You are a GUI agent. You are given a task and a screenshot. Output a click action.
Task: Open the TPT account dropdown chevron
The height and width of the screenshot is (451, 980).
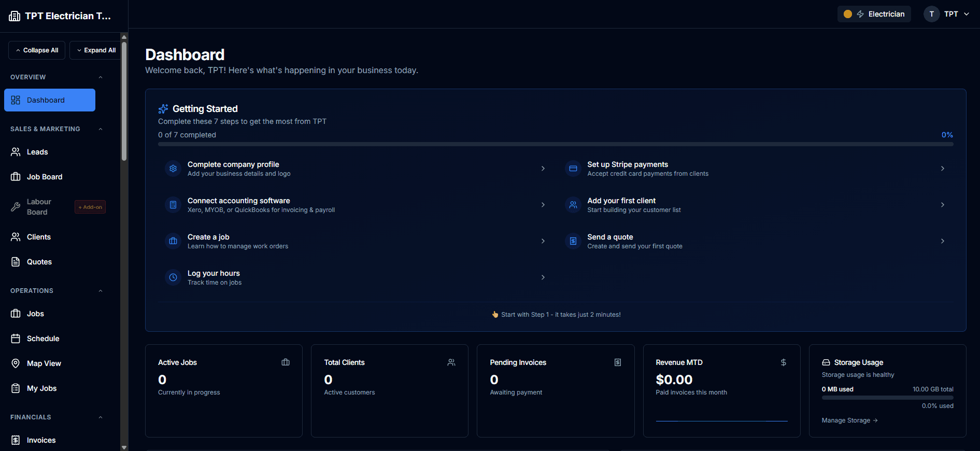click(967, 14)
